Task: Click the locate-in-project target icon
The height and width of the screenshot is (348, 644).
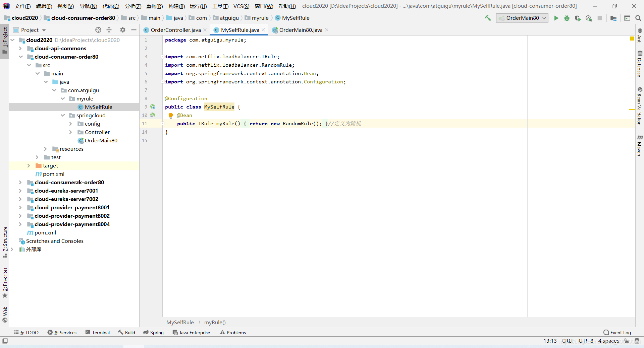Action: 98,30
